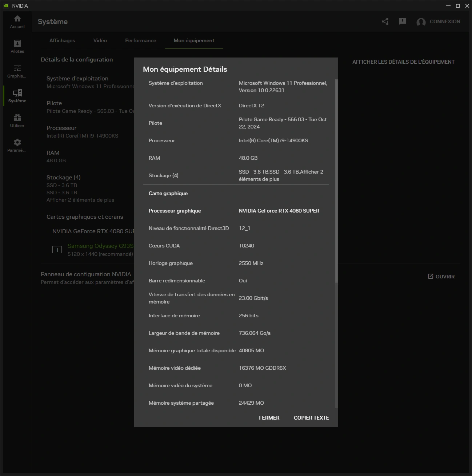The height and width of the screenshot is (476, 472).
Task: Click the COPIER TEXTE button
Action: tap(311, 418)
